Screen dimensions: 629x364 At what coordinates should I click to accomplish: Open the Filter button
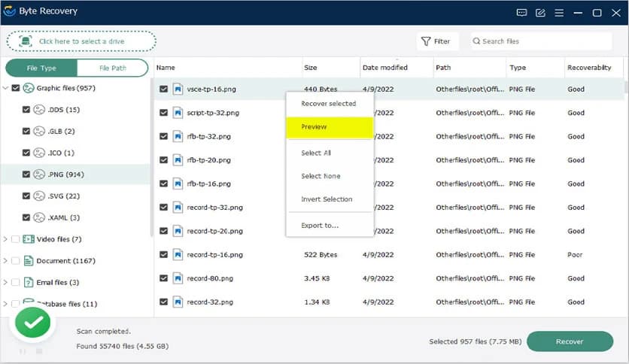[436, 41]
